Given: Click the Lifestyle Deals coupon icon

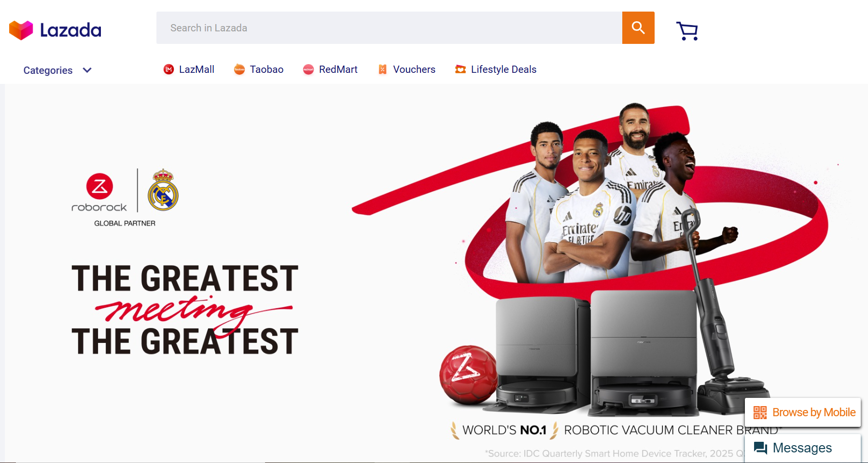Looking at the screenshot, I should tap(461, 69).
